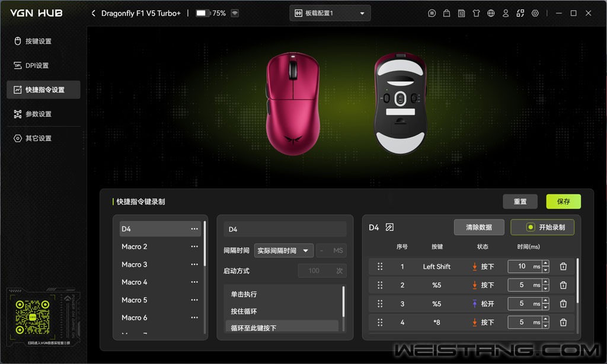Click the 10 ms time field of Left Shift row
The height and width of the screenshot is (364, 607).
pos(525,266)
